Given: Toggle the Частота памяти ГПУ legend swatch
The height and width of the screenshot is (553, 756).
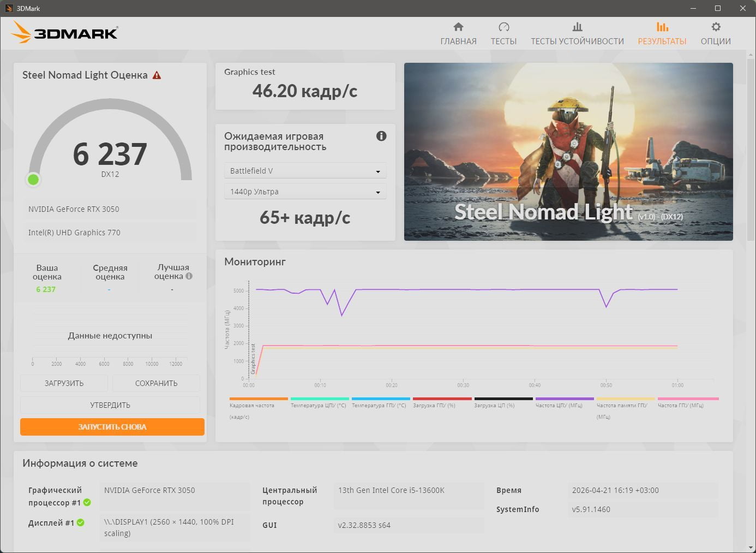Looking at the screenshot, I should pyautogui.click(x=626, y=399).
